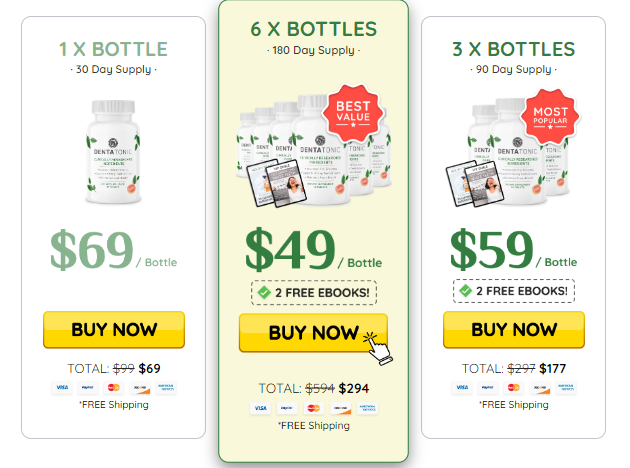Click the $69 per bottle price
Viewport: 630px width, 468px height.
tap(113, 250)
